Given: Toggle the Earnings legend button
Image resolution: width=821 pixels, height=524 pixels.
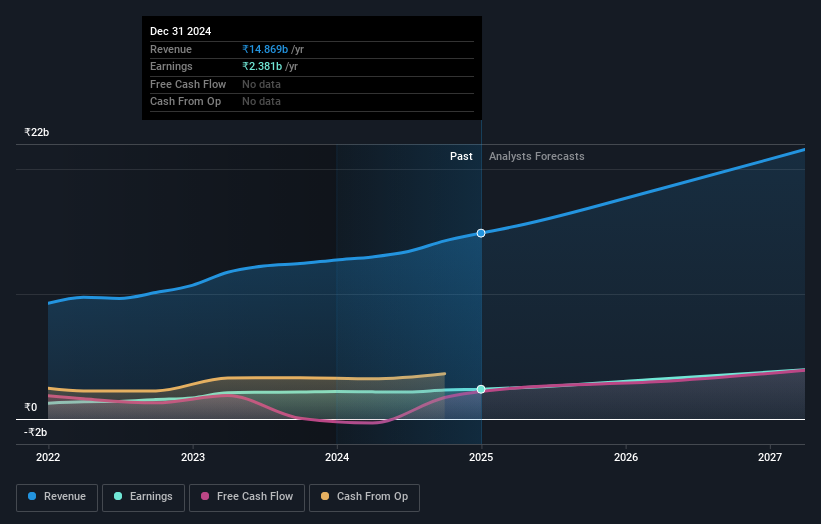Looking at the screenshot, I should click(143, 497).
